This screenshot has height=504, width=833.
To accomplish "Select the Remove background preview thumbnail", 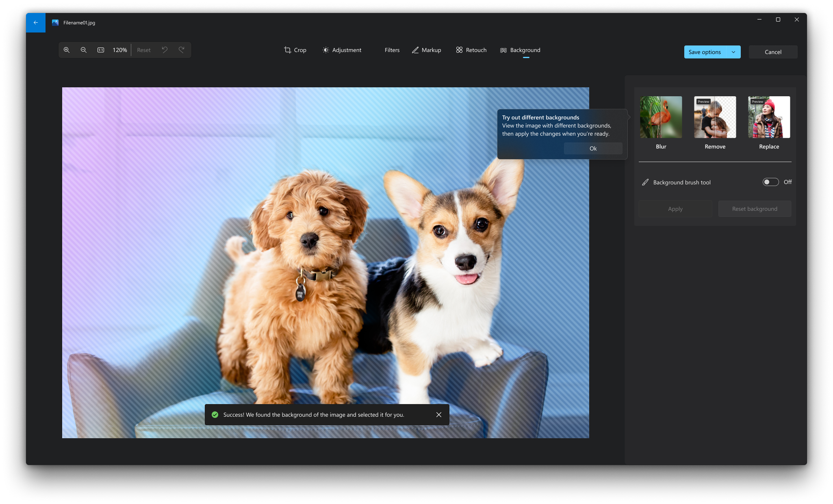I will (715, 117).
